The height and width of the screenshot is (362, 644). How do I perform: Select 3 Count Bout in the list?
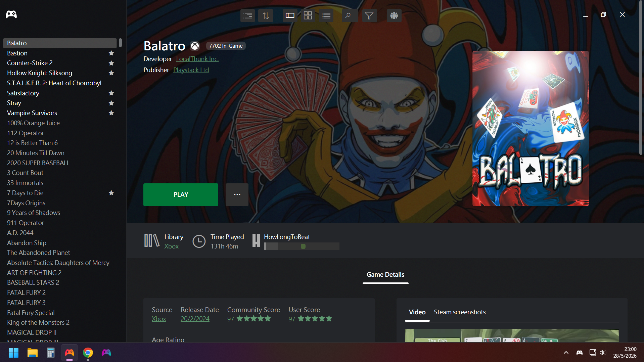(60, 173)
